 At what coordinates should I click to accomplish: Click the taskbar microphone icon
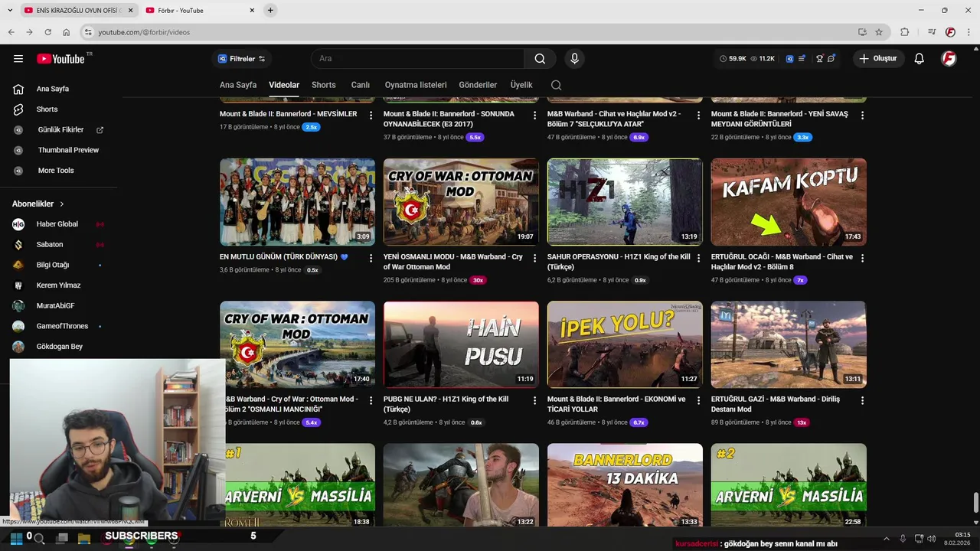click(x=903, y=539)
